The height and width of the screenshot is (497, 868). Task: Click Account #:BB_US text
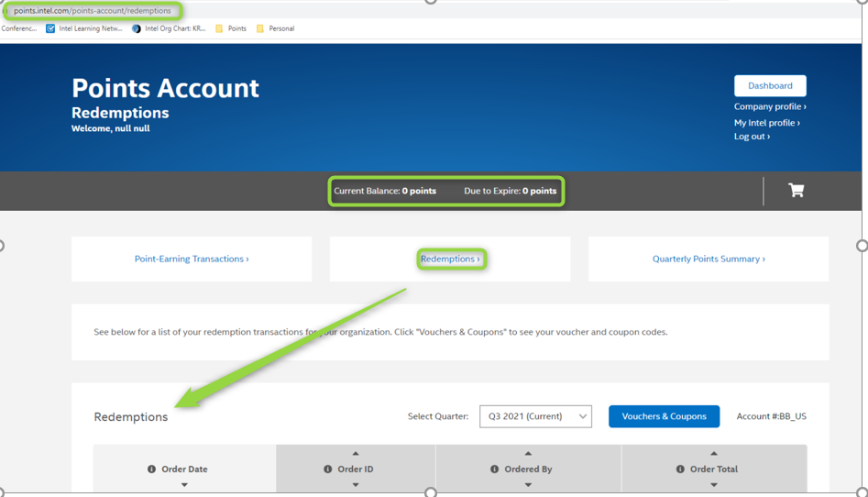(771, 416)
